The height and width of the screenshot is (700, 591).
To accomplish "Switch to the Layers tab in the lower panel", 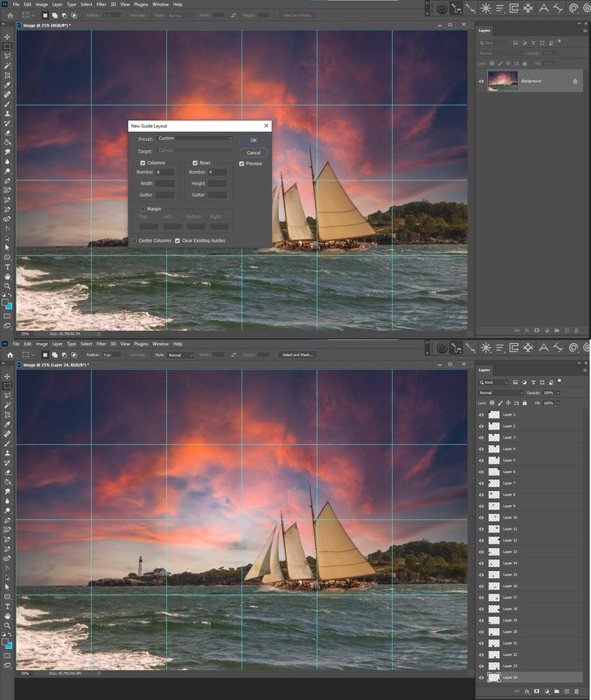I will [484, 370].
